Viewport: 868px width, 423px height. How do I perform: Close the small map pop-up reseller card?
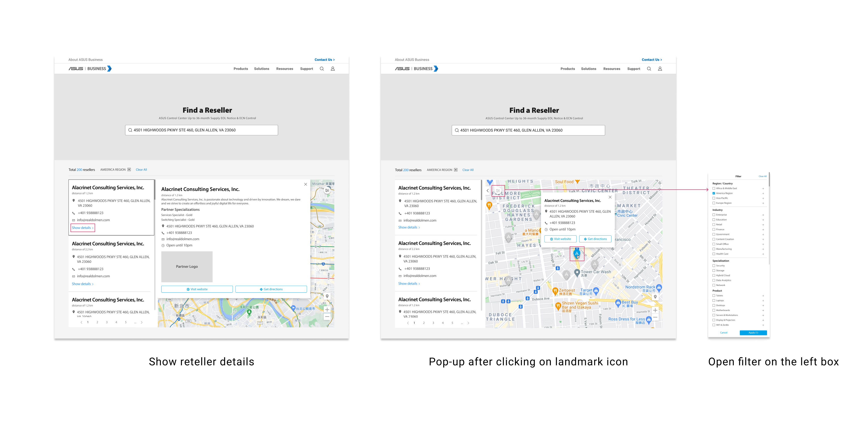610,197
